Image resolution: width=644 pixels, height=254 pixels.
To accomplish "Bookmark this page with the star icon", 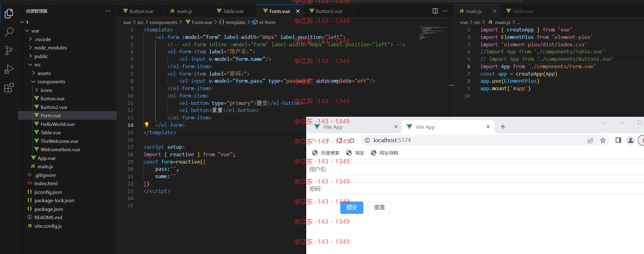I will (603, 140).
